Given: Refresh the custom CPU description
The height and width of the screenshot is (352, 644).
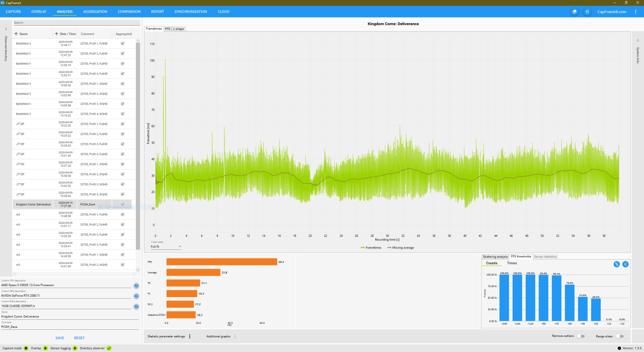Looking at the screenshot, I should click(136, 285).
